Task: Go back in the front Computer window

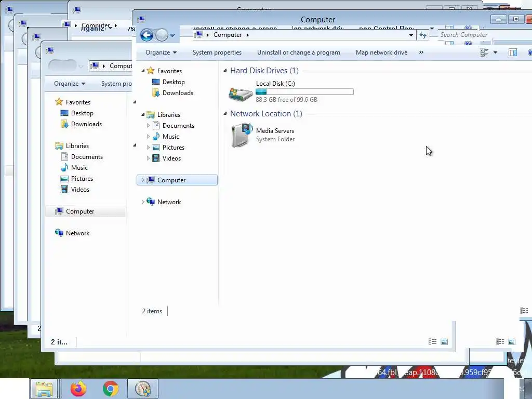Action: coord(147,35)
